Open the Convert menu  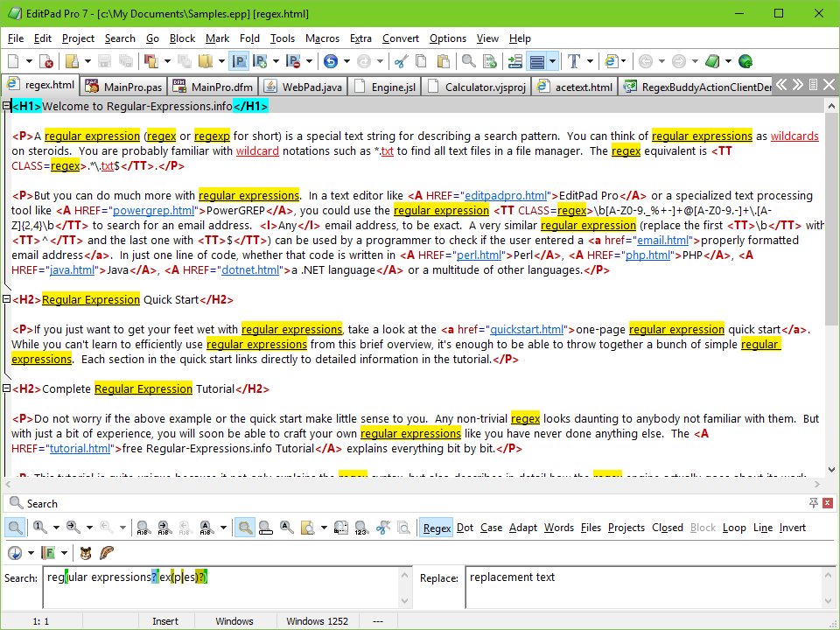401,38
